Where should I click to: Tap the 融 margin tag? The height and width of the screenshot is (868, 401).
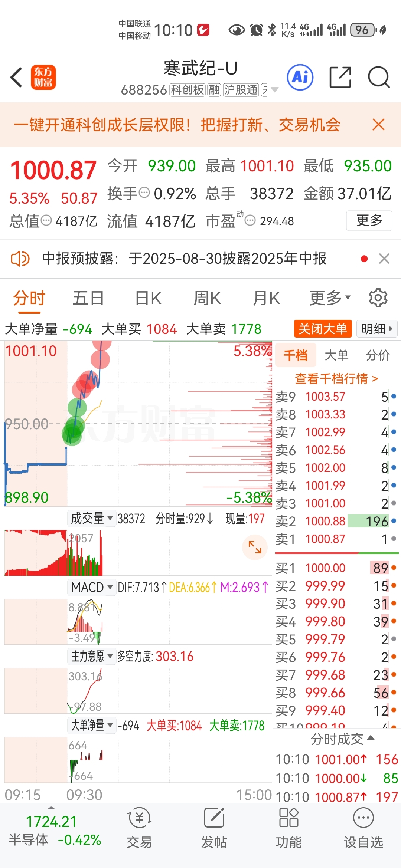tap(214, 90)
